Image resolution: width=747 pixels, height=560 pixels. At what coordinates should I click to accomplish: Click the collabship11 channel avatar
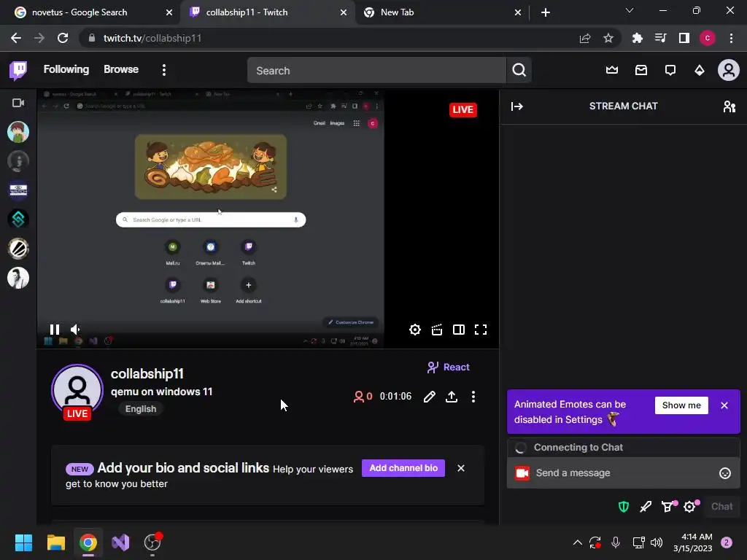point(77,390)
